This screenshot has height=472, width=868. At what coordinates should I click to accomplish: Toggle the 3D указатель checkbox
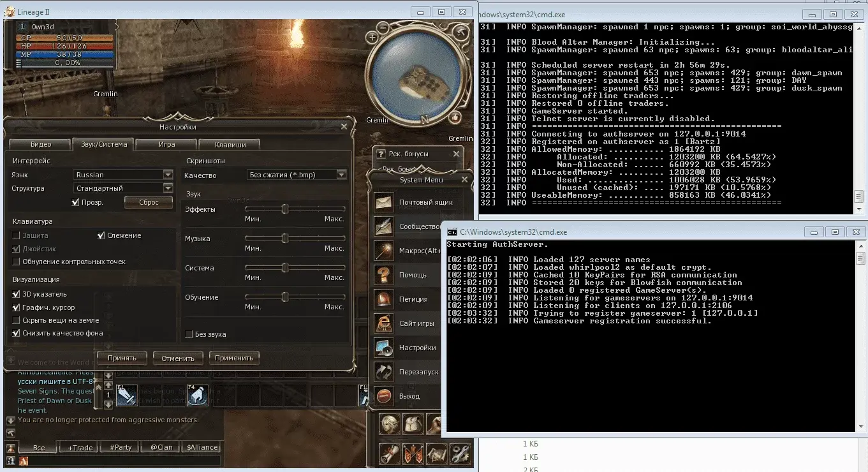[17, 294]
